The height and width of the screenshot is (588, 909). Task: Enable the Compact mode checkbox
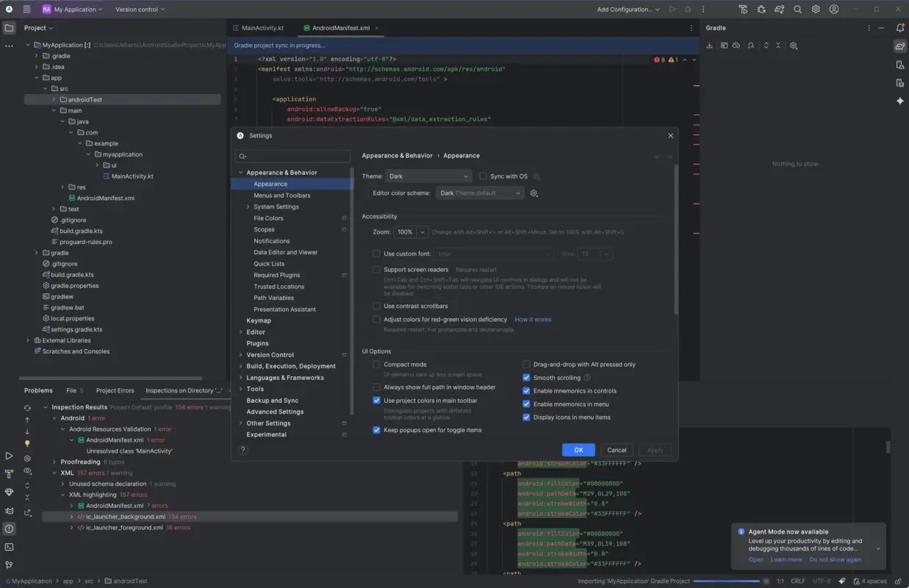point(377,364)
